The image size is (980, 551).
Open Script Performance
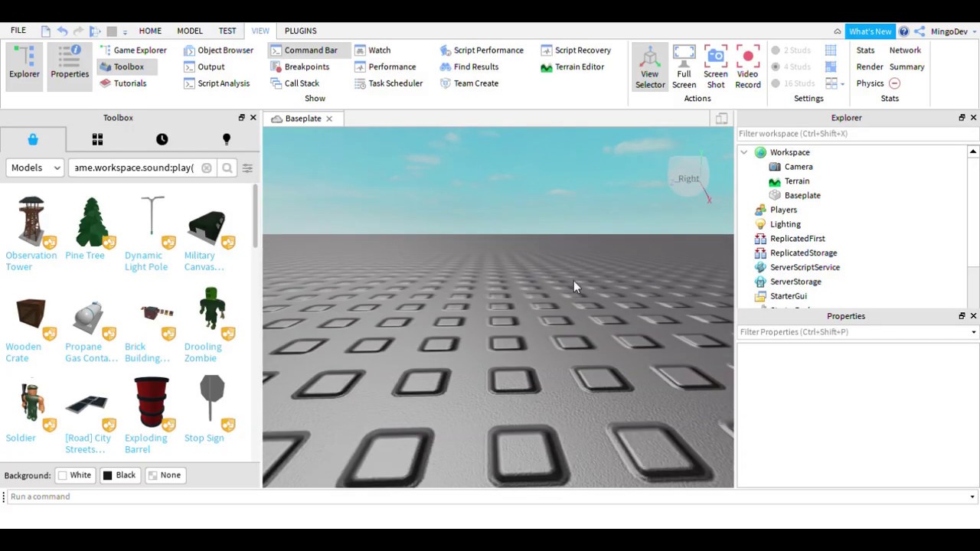pyautogui.click(x=482, y=51)
